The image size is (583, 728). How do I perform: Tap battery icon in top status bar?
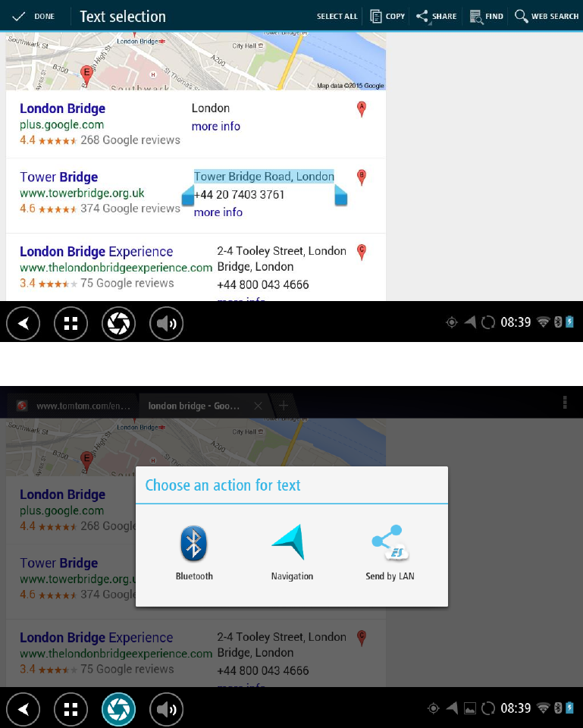(569, 322)
